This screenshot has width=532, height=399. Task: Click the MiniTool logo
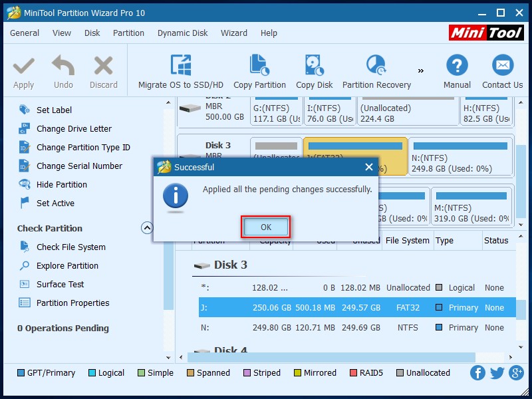pos(486,33)
